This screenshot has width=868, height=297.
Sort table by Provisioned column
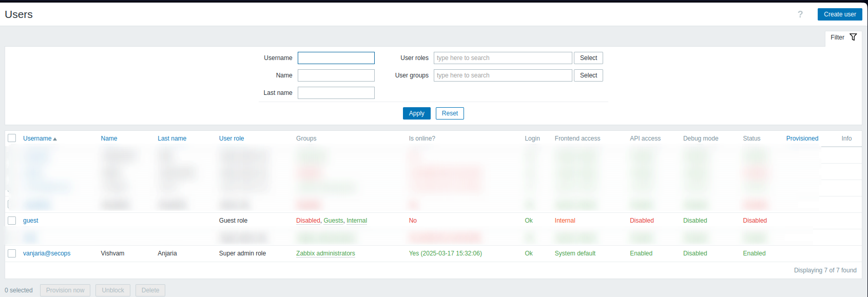(802, 138)
